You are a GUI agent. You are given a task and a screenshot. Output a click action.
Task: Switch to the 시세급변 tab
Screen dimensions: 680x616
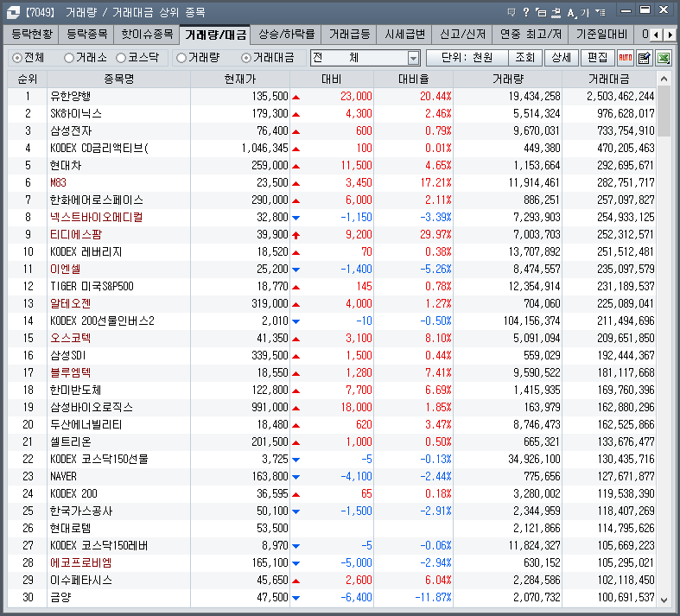pyautogui.click(x=404, y=35)
